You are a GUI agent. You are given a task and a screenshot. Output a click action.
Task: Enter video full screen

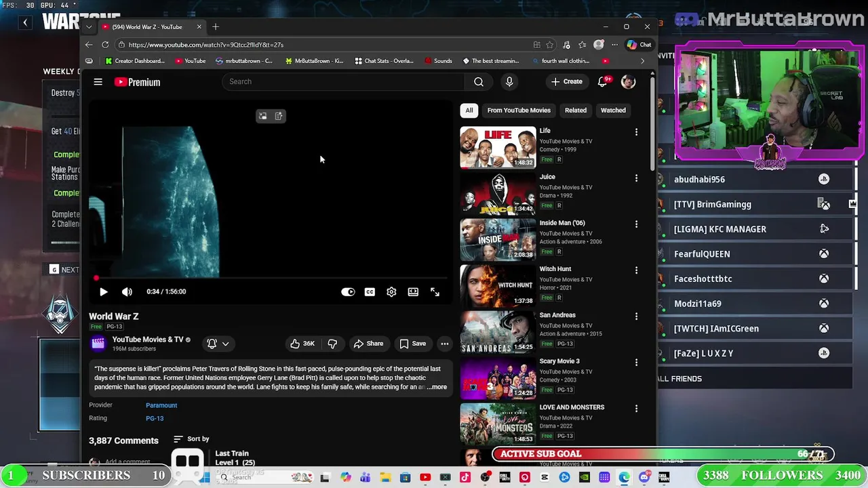(435, 291)
